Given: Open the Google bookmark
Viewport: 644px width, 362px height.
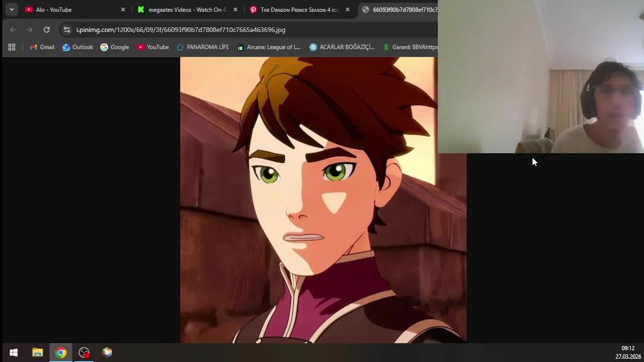Looking at the screenshot, I should 115,47.
